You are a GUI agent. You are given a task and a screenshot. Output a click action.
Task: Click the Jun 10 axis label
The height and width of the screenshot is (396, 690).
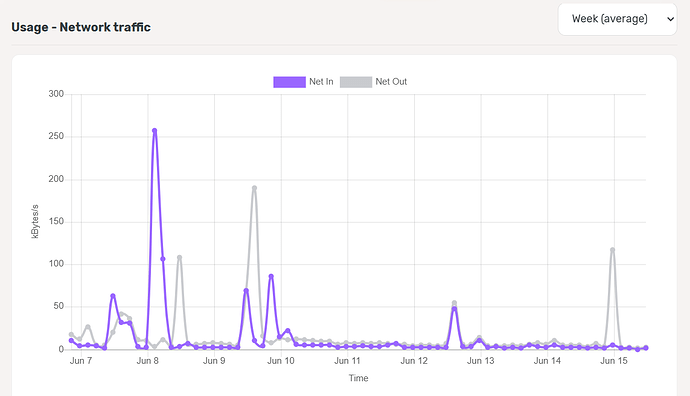pyautogui.click(x=281, y=361)
